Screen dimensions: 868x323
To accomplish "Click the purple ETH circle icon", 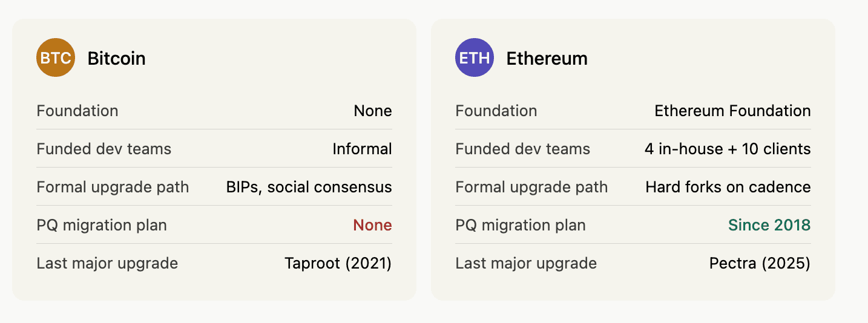I will [x=475, y=58].
